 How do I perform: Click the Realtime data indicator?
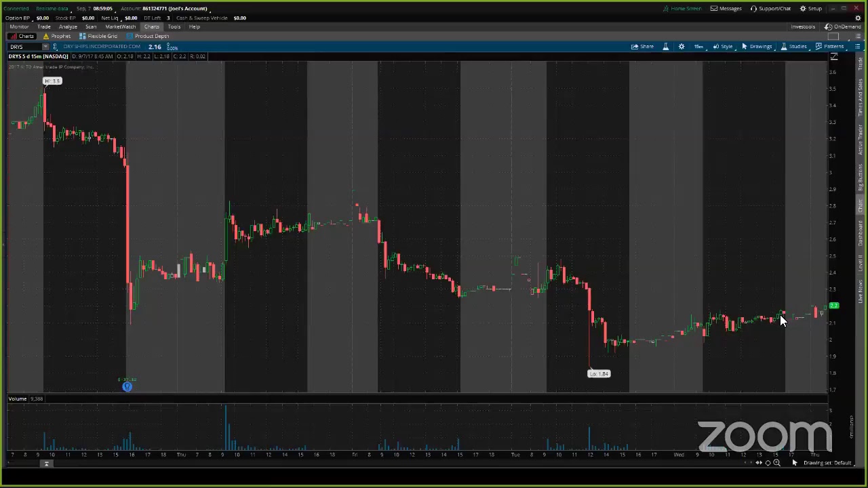(52, 8)
